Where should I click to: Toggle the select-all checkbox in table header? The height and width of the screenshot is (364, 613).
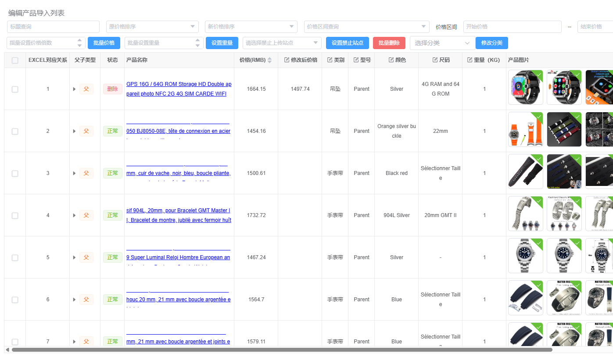(x=15, y=61)
